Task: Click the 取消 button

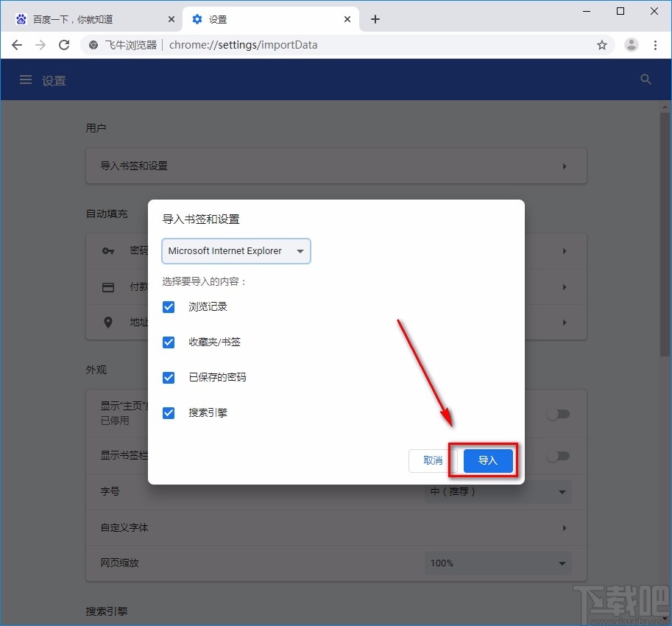Action: coord(433,460)
